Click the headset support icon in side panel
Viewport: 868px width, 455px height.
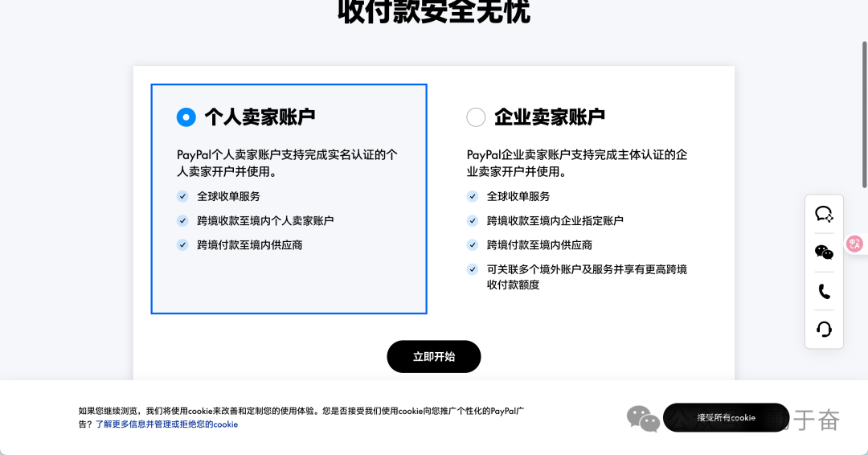825,330
